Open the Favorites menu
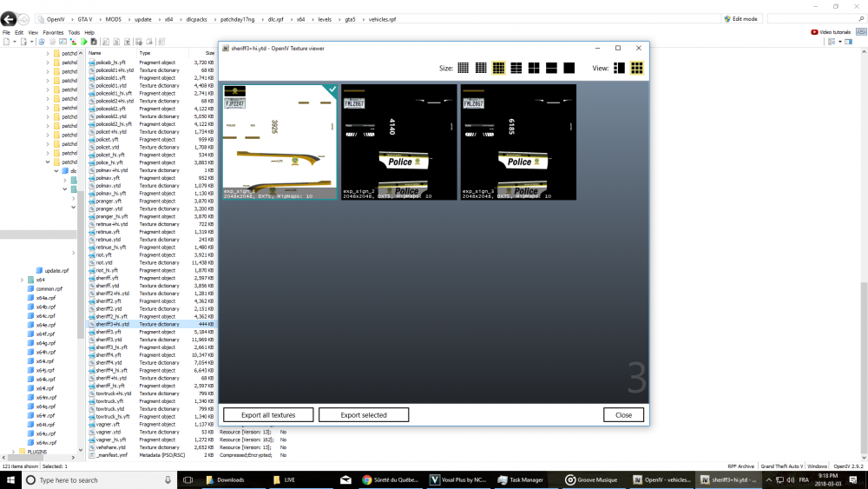This screenshot has height=489, width=868. pos(53,33)
